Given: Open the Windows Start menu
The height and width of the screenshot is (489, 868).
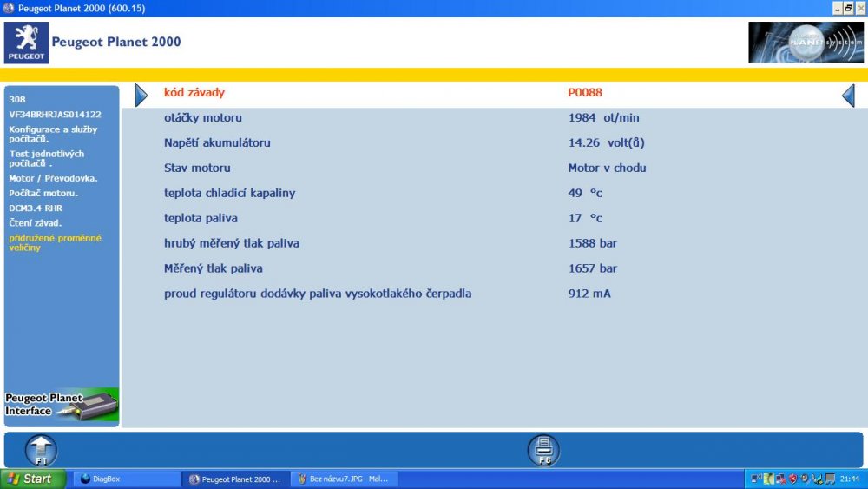Looking at the screenshot, I should 33,479.
